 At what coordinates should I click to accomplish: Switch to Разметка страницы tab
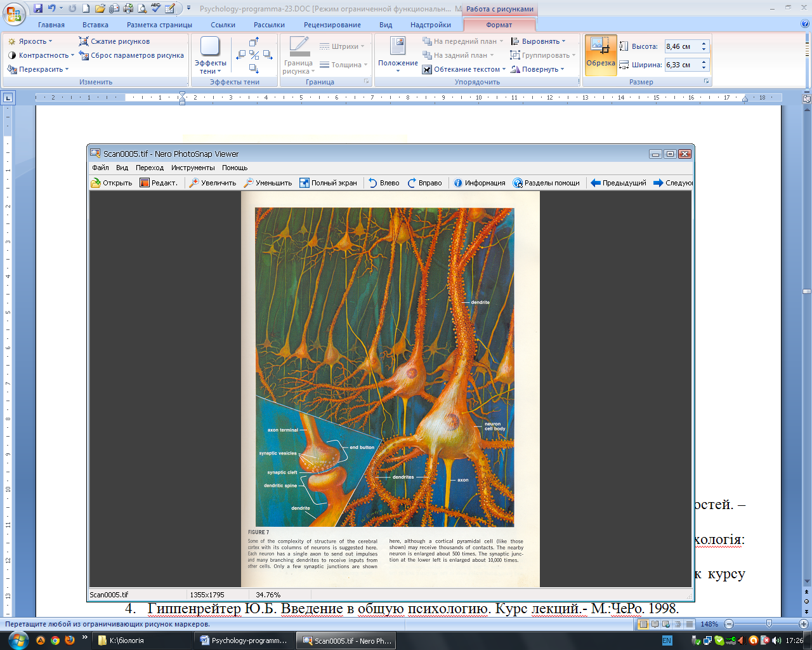[159, 25]
